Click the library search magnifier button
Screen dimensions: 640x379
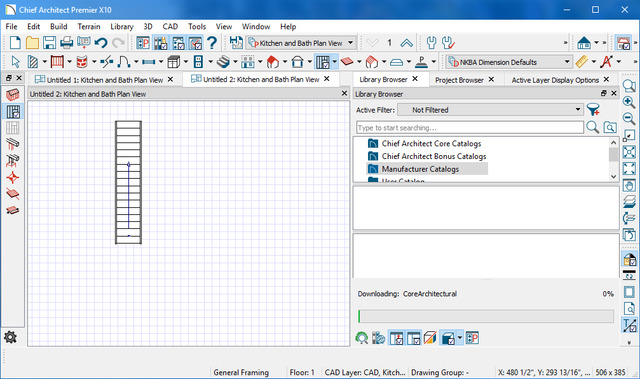point(592,127)
